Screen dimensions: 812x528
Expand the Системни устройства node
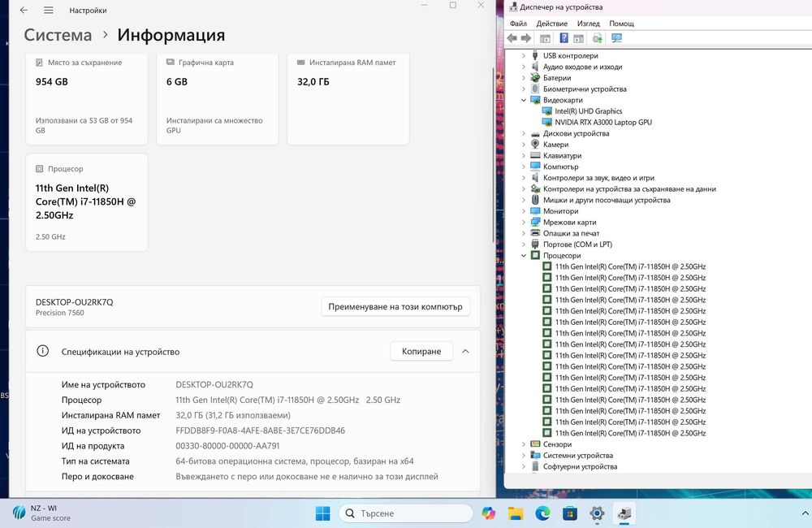[x=524, y=456]
